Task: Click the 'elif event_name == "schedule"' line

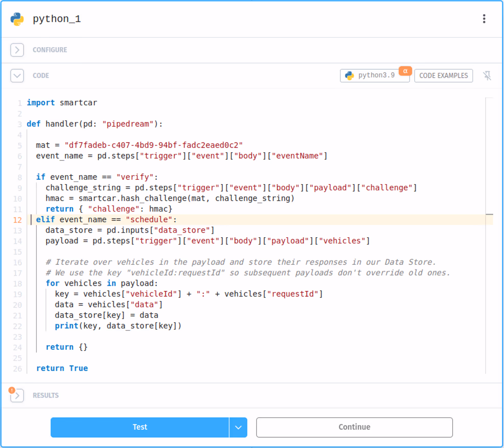Action: click(106, 220)
